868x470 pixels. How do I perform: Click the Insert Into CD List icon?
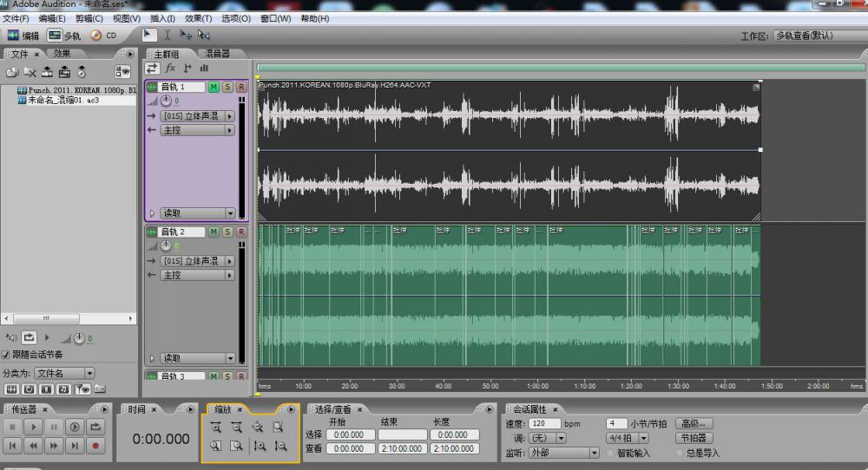(x=65, y=72)
